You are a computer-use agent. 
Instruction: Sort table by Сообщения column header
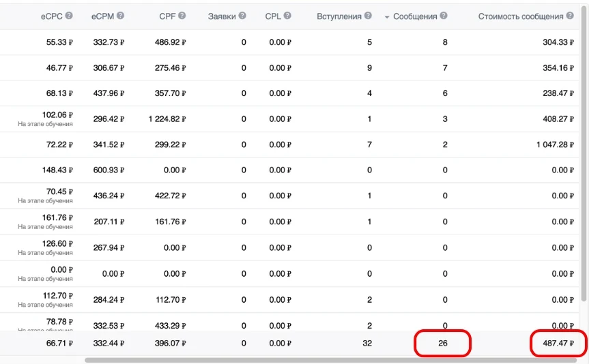[415, 16]
